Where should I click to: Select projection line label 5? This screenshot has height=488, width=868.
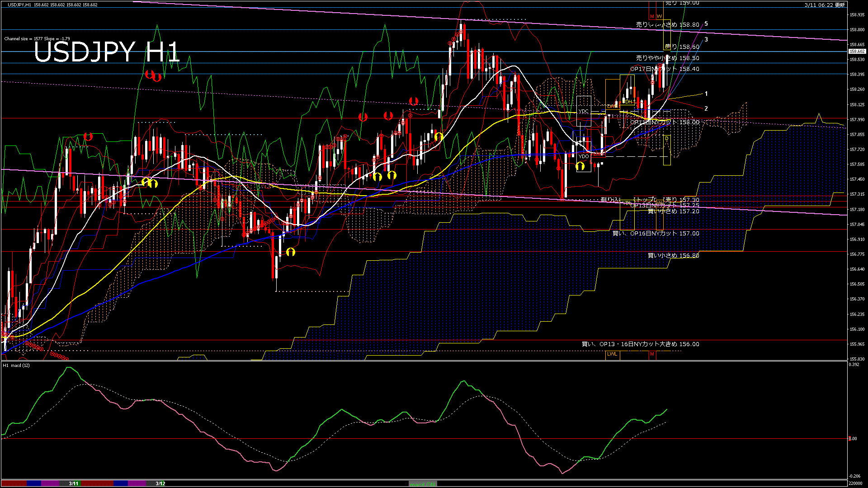[x=706, y=24]
